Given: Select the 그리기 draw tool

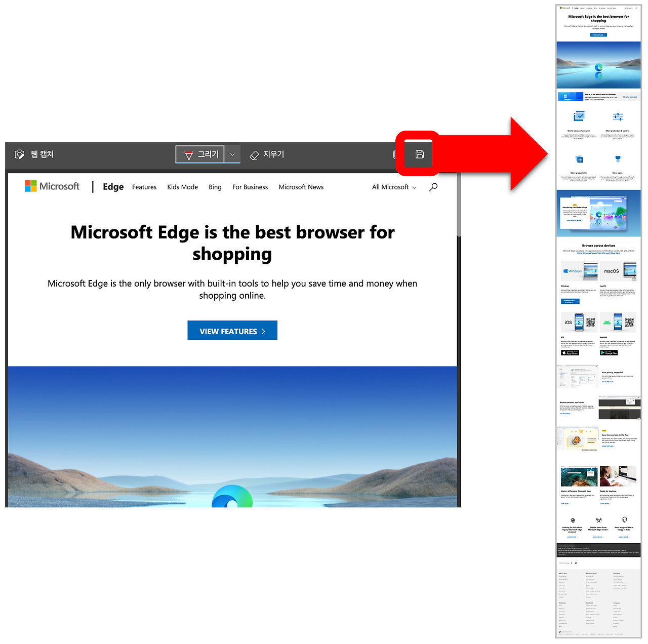Looking at the screenshot, I should click(200, 154).
